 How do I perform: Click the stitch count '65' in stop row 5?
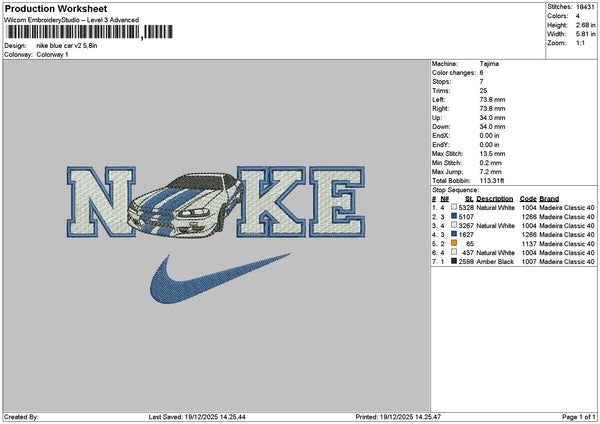[x=470, y=244]
